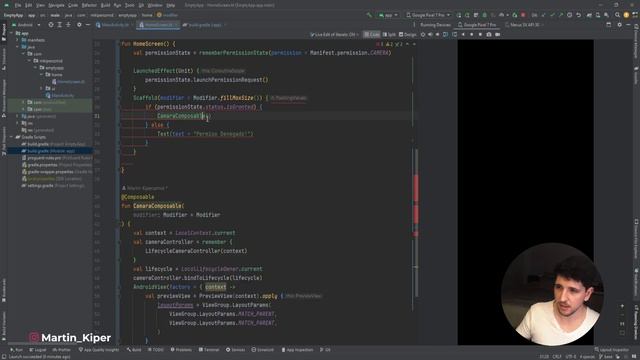Open the Terminal tool window
The image size is (640, 360).
(x=209, y=350)
